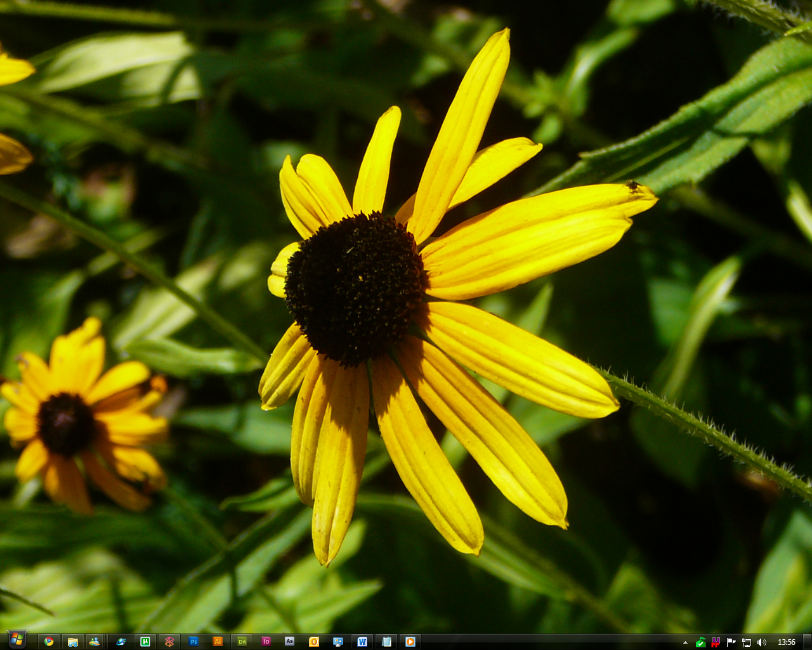This screenshot has height=650, width=812.
Task: Open the network connection tray icon
Action: click(x=747, y=642)
